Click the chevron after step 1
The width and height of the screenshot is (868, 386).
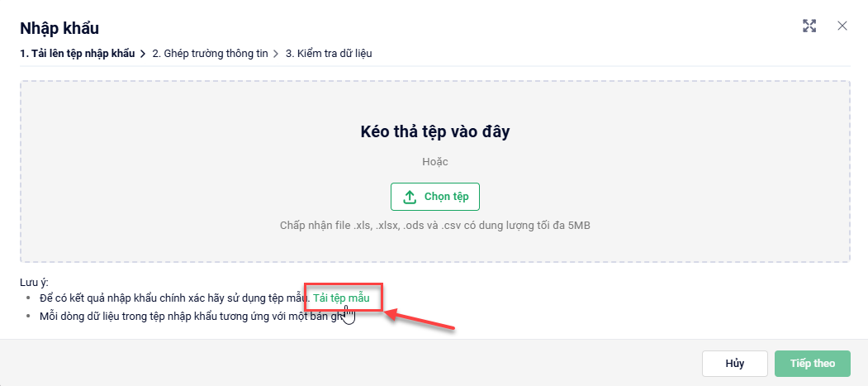point(143,54)
